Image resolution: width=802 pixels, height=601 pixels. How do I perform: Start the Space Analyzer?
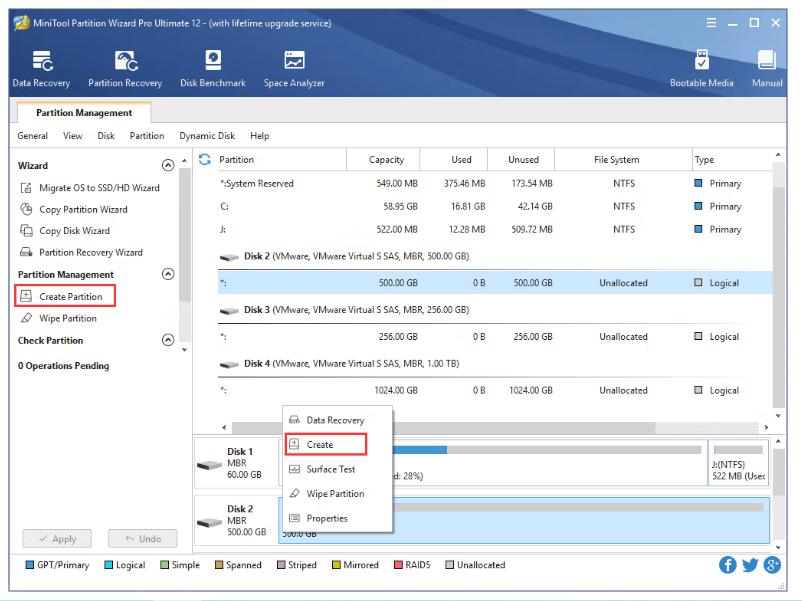coord(295,68)
